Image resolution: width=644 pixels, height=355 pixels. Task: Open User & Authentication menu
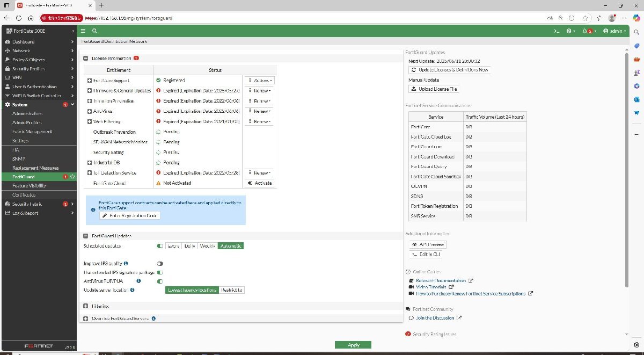(39, 86)
